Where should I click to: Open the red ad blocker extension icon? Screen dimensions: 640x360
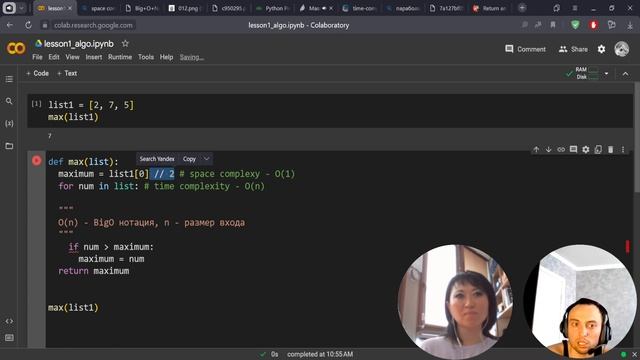[x=593, y=25]
